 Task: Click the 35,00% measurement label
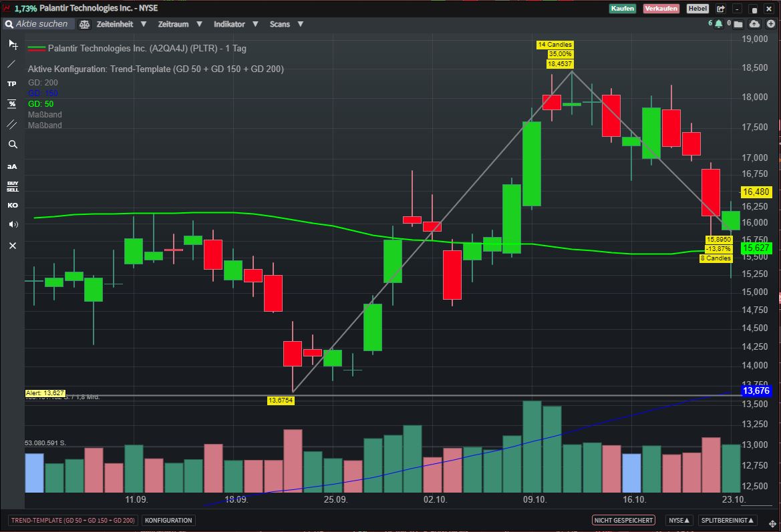560,54
